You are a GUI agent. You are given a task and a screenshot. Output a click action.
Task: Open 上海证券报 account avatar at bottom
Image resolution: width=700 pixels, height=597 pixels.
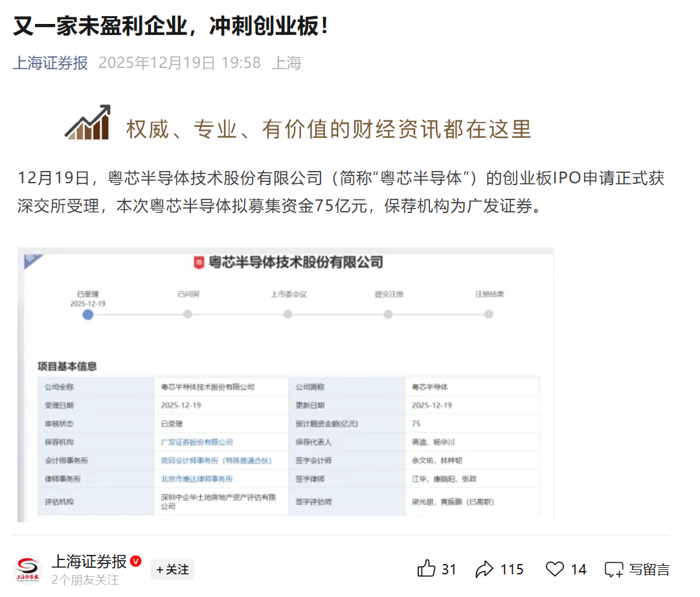(28, 569)
